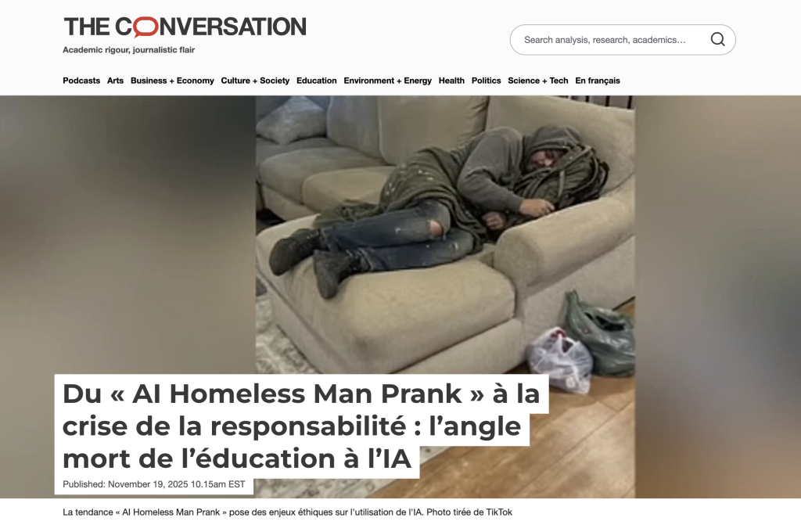
Task: Focus the search analysis input field
Action: (x=613, y=40)
